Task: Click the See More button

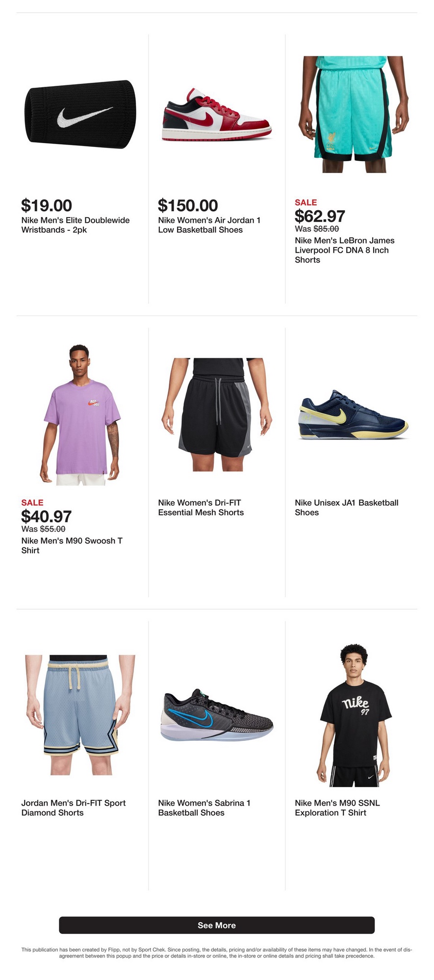Action: tap(217, 925)
